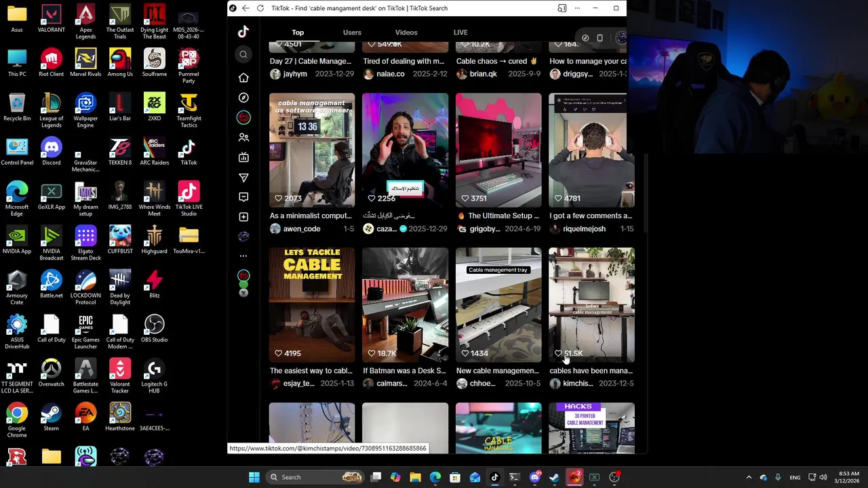This screenshot has width=868, height=488.
Task: Open the jayhym user profile
Action: click(x=295, y=74)
